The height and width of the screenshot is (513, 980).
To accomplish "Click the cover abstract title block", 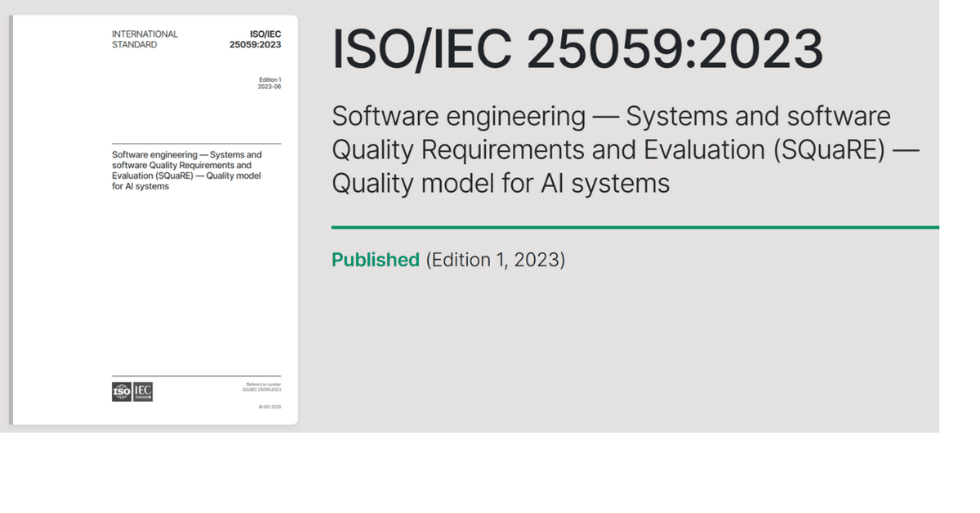I will [x=186, y=169].
